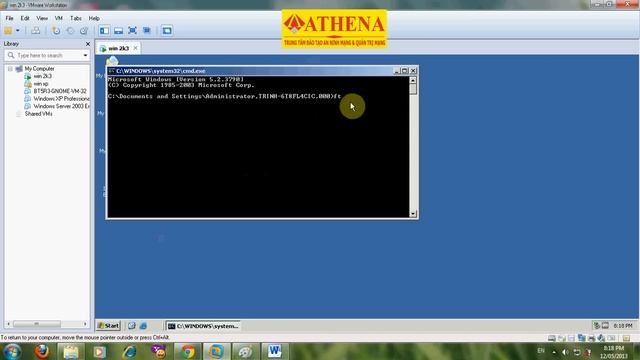
Task: Open Internet Explorer in guest quick launch
Action: (143, 326)
